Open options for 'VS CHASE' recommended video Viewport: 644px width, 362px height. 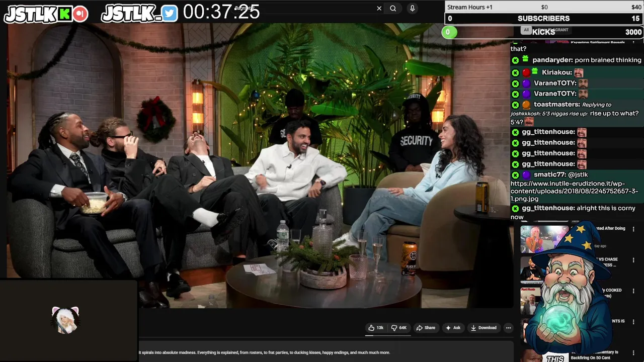pyautogui.click(x=633, y=260)
